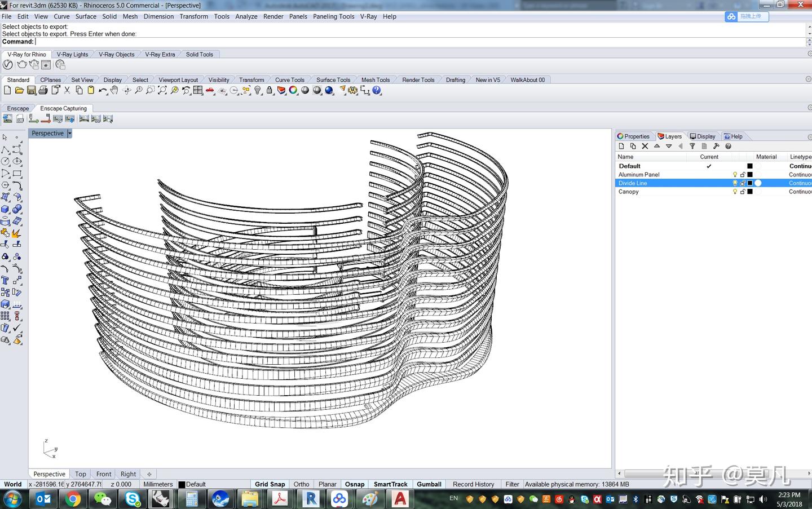Toggle visibility bulb for Aluminum Panel layer
The height and width of the screenshot is (509, 812).
tap(735, 175)
